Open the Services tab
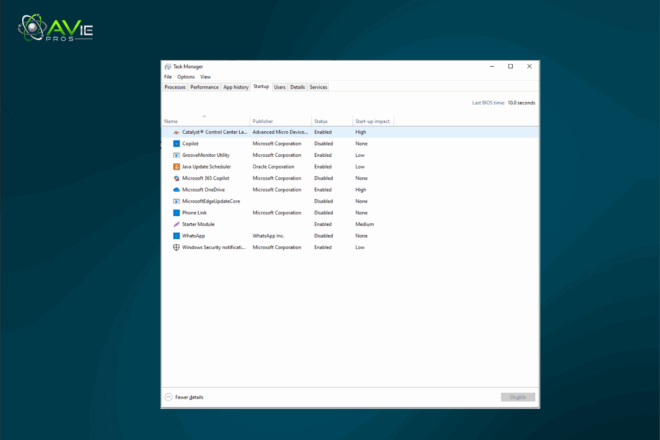Screen dimensions: 660x440 318,87
